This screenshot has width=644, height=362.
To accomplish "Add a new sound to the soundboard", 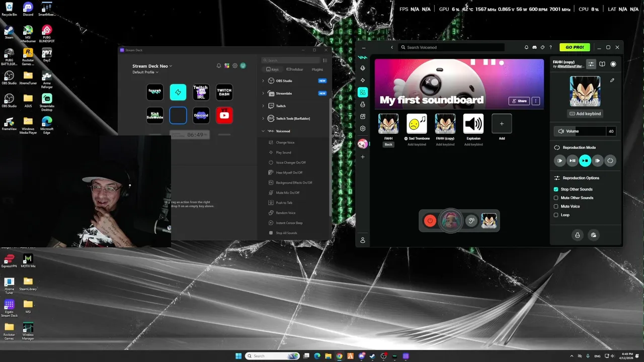I will 502,124.
